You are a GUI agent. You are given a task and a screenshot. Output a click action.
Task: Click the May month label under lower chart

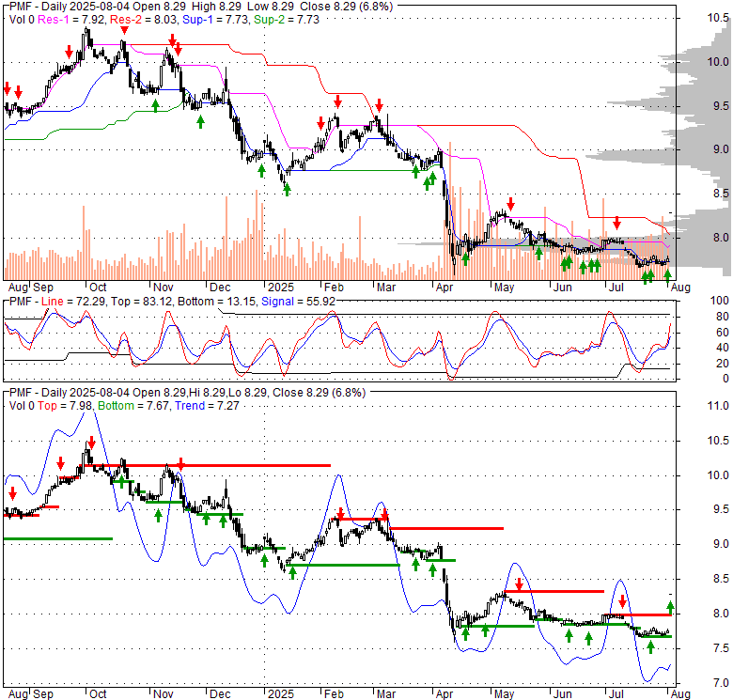tap(504, 694)
